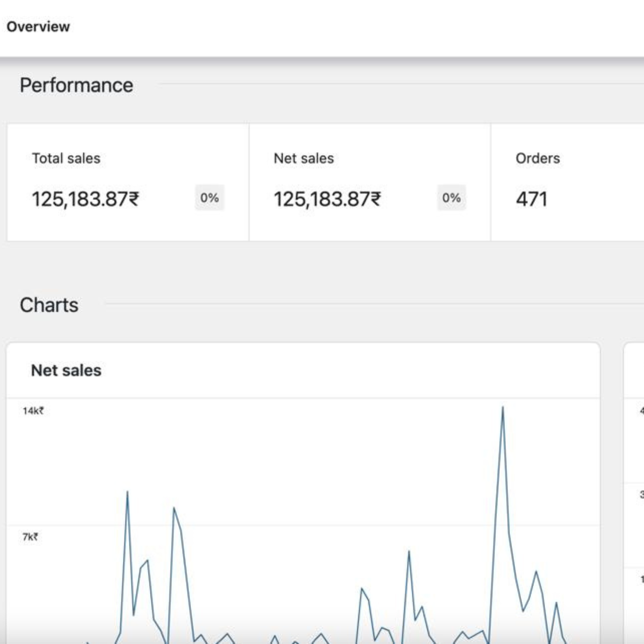
Task: Select the Charts section heading
Action: [49, 305]
